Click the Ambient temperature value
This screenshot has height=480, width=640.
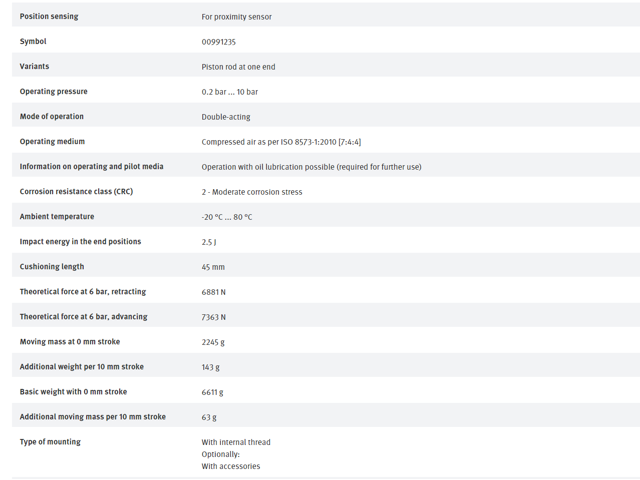[227, 217]
